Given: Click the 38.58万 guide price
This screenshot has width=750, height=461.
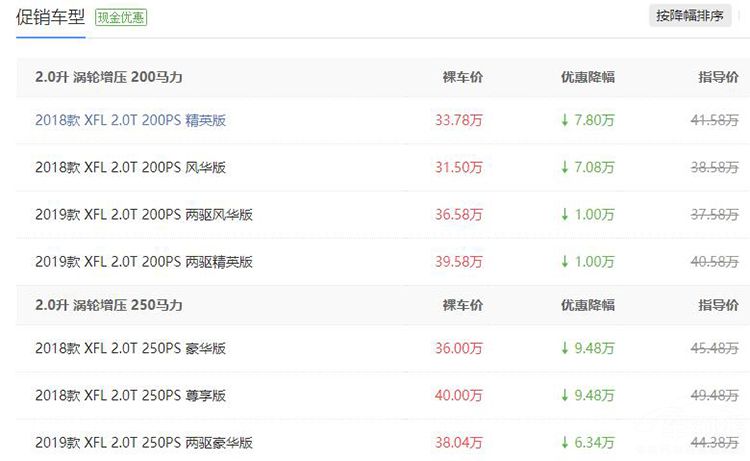Looking at the screenshot, I should click(715, 167).
